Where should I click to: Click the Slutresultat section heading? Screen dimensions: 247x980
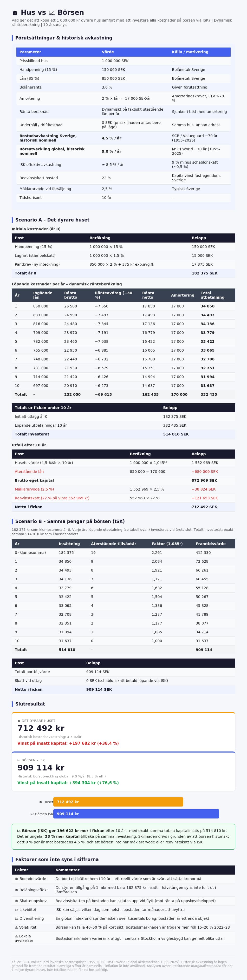point(30,704)
